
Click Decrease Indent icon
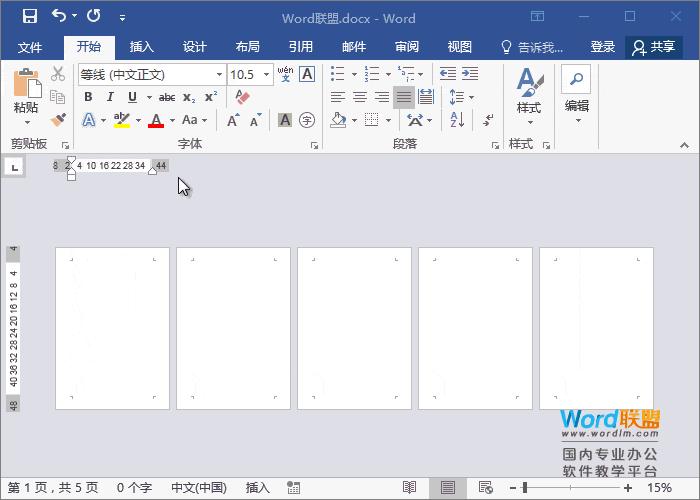(448, 74)
